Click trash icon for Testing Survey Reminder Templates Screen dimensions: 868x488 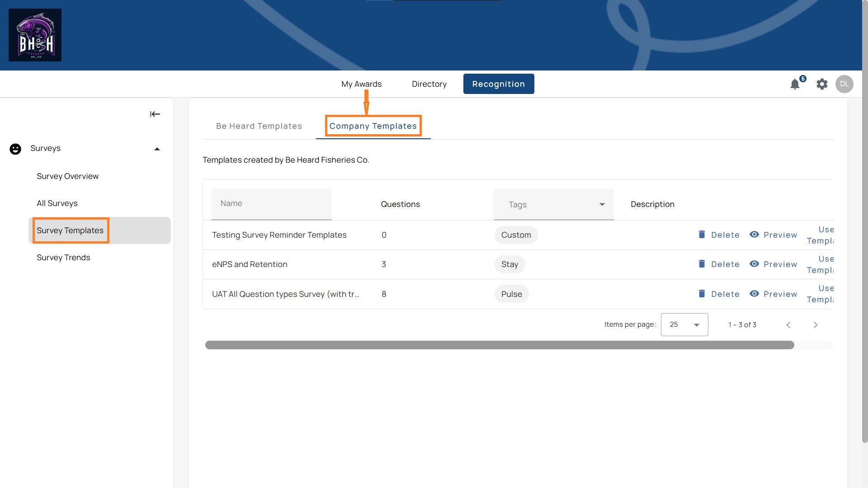coord(702,235)
